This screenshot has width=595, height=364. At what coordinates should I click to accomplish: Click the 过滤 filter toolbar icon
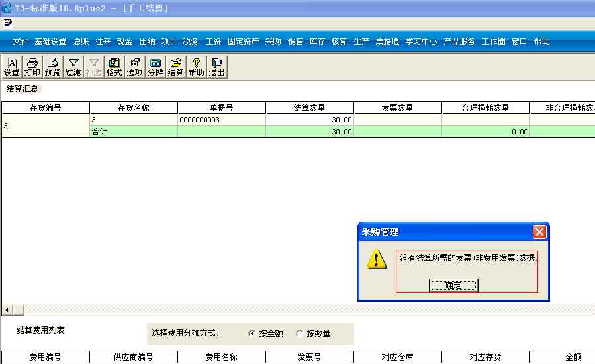pyautogui.click(x=73, y=68)
